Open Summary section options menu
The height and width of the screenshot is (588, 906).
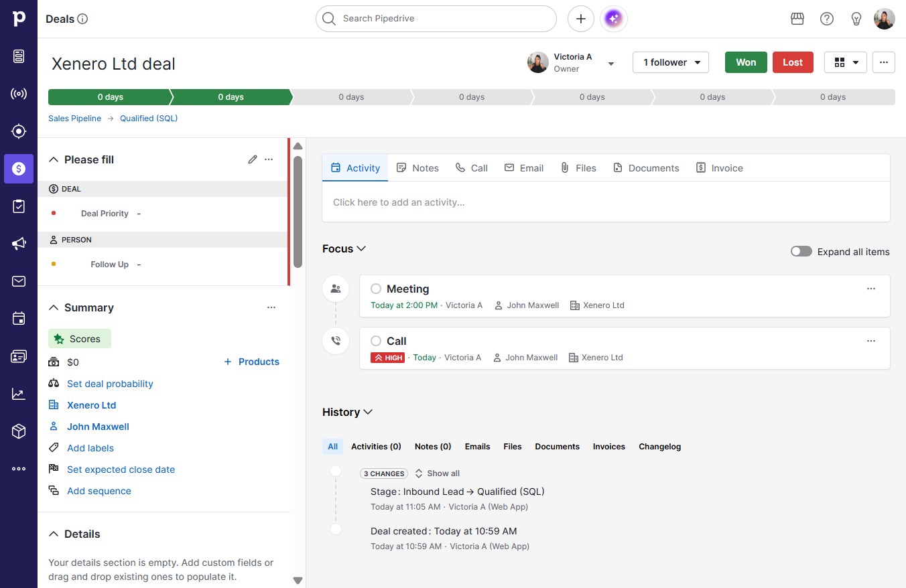tap(271, 308)
